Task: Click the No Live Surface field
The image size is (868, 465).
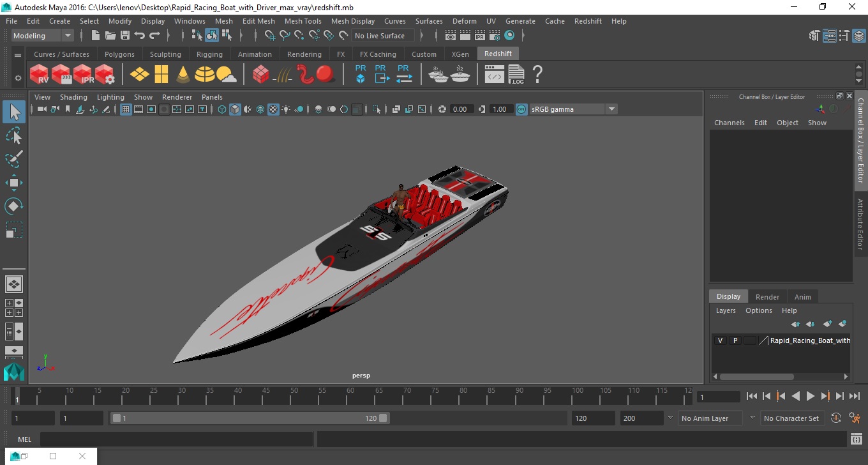Action: point(383,36)
